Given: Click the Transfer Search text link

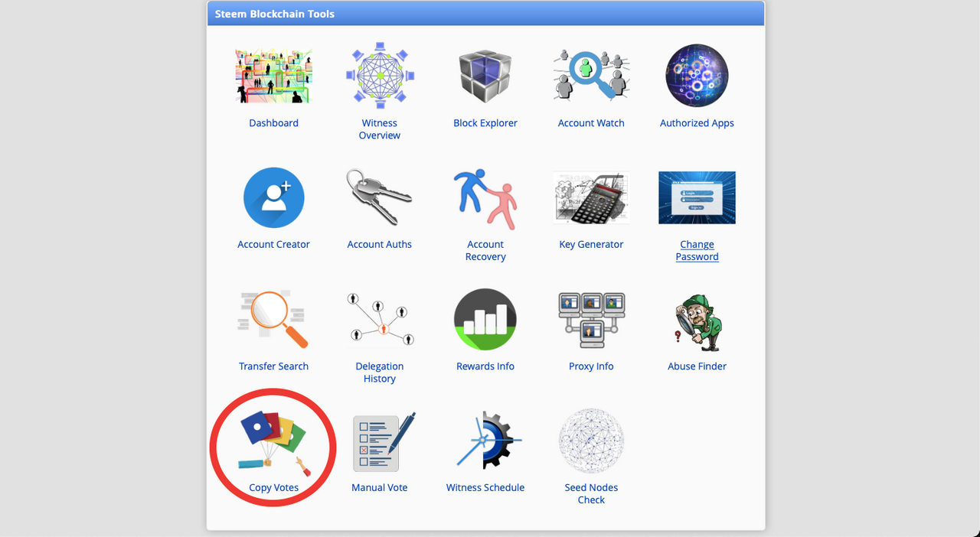Looking at the screenshot, I should [x=273, y=366].
